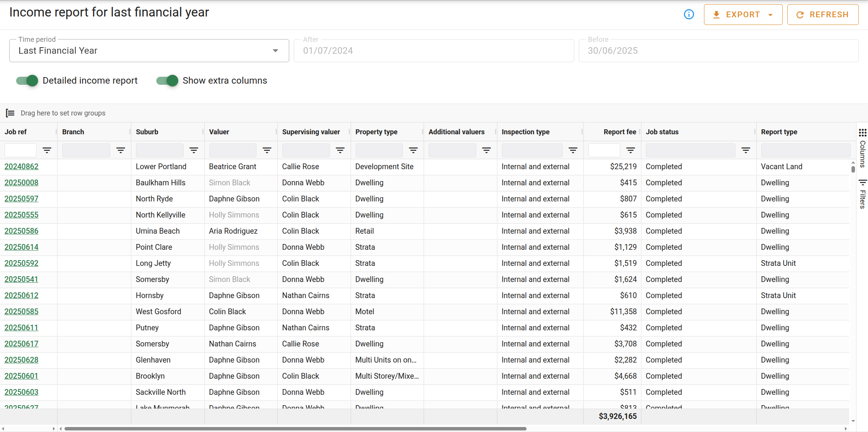868x432 pixels.
Task: Open the Filters side panel
Action: tap(863, 194)
